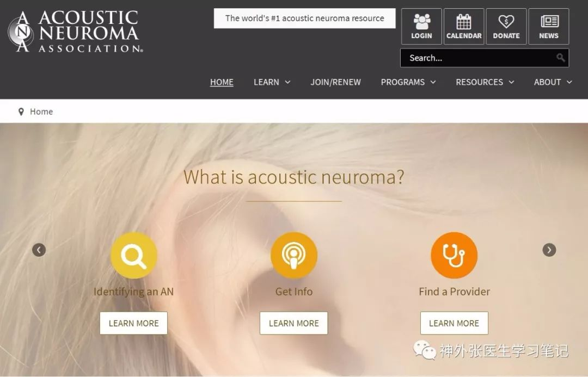
Task: Expand the About dropdown menu
Action: pos(553,82)
